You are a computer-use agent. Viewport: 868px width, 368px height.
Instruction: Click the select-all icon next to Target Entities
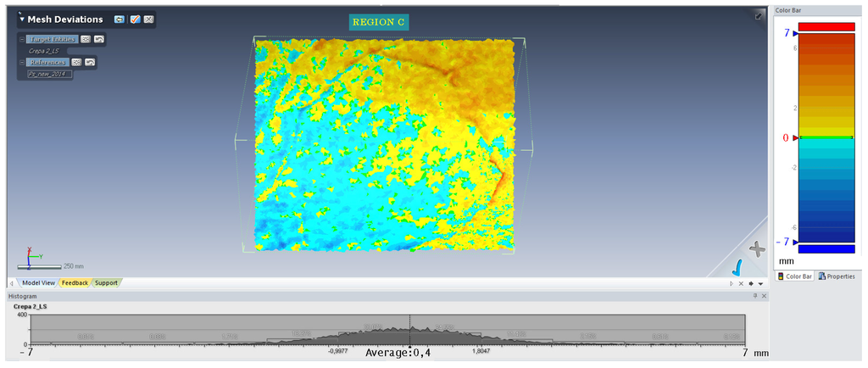click(86, 39)
